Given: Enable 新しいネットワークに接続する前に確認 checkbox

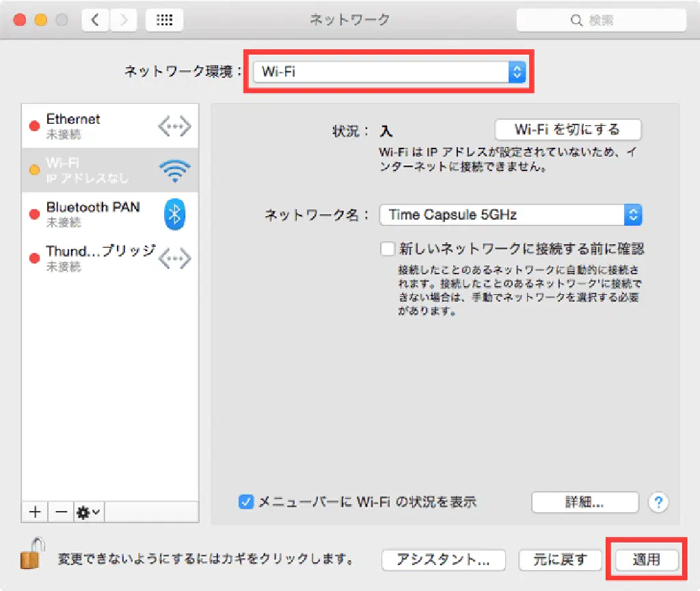Looking at the screenshot, I should [x=388, y=248].
